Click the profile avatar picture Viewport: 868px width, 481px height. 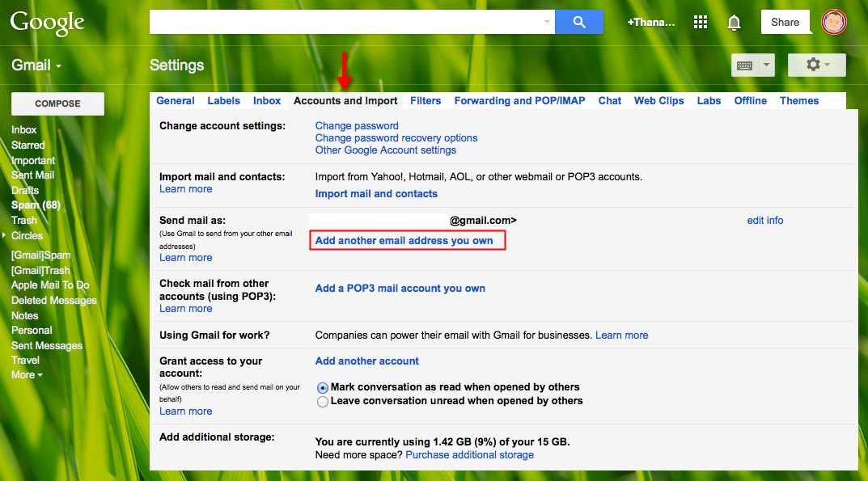click(x=834, y=22)
